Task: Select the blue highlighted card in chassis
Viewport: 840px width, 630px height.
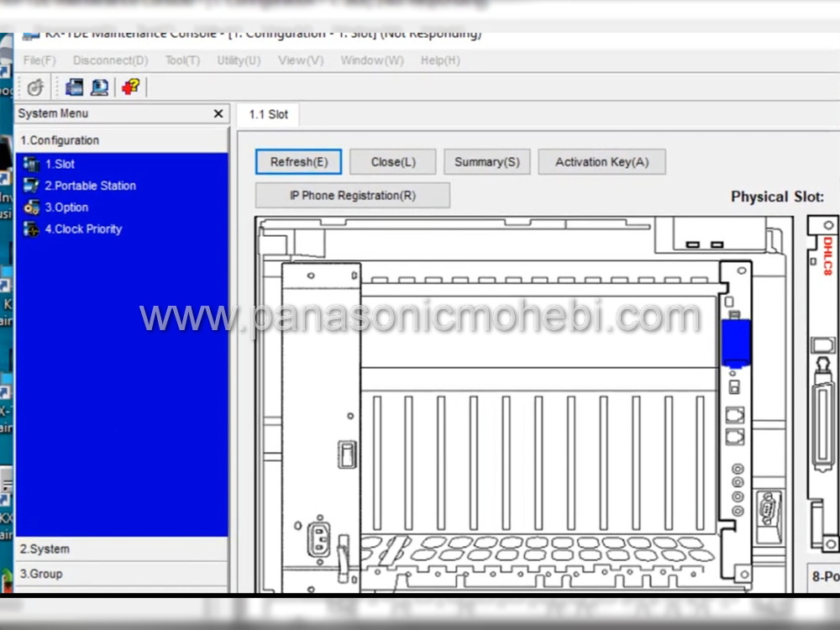Action: tap(736, 342)
